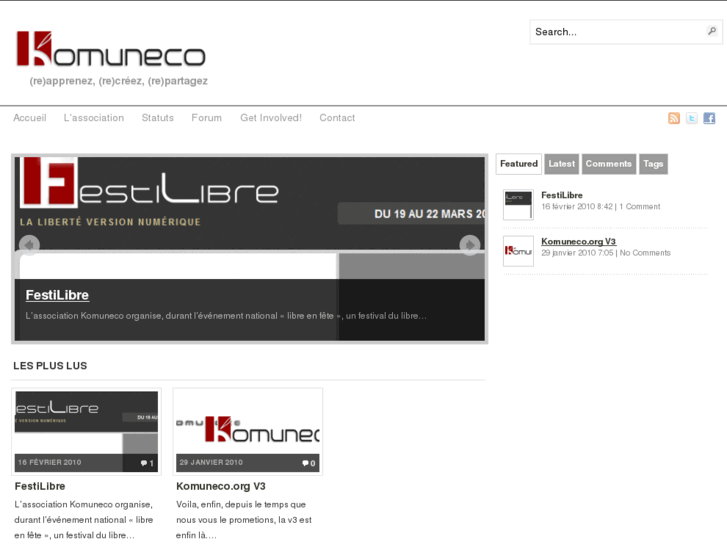Click the RSS feed icon
Screen dimensions: 727x545
(x=674, y=118)
